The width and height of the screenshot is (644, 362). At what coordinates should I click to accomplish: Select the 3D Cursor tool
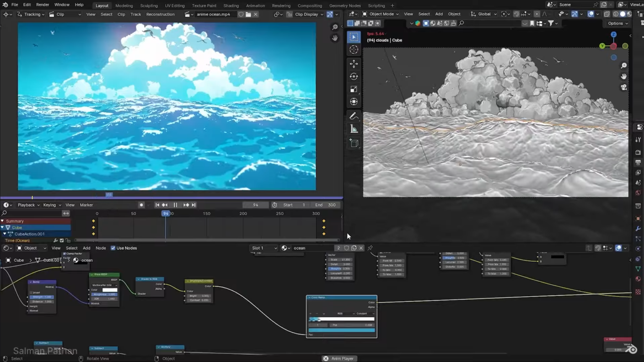point(354,49)
